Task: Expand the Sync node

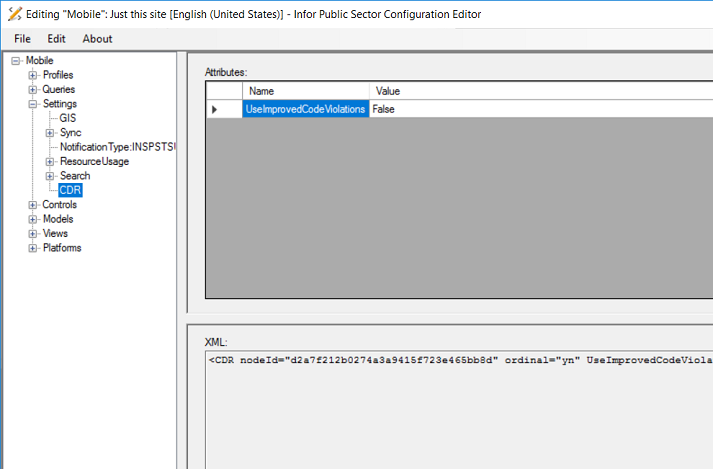Action: (50, 133)
